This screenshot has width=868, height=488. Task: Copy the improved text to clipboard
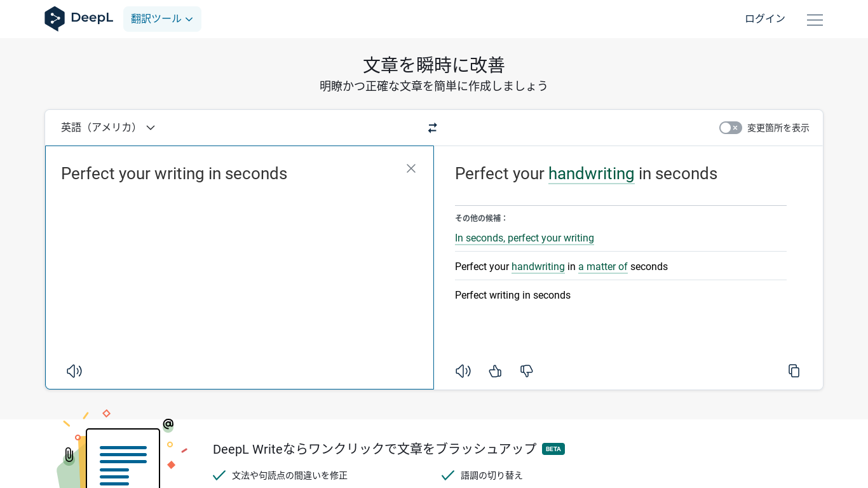coord(794,371)
